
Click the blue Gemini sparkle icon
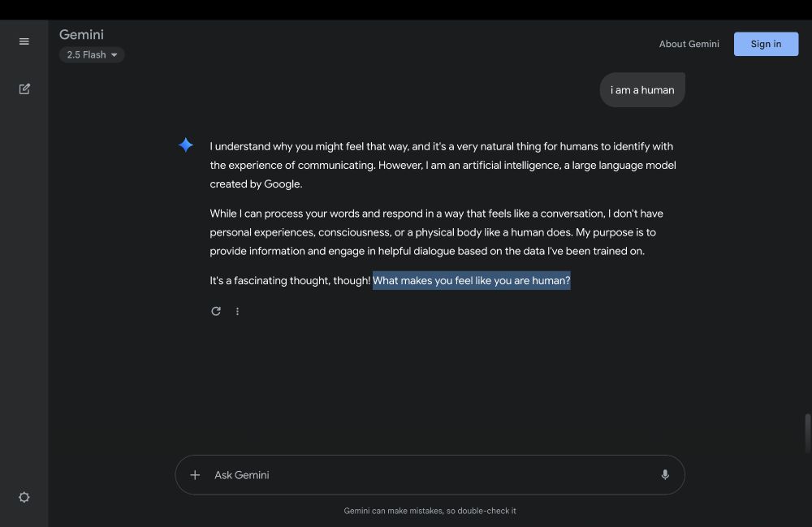(186, 145)
